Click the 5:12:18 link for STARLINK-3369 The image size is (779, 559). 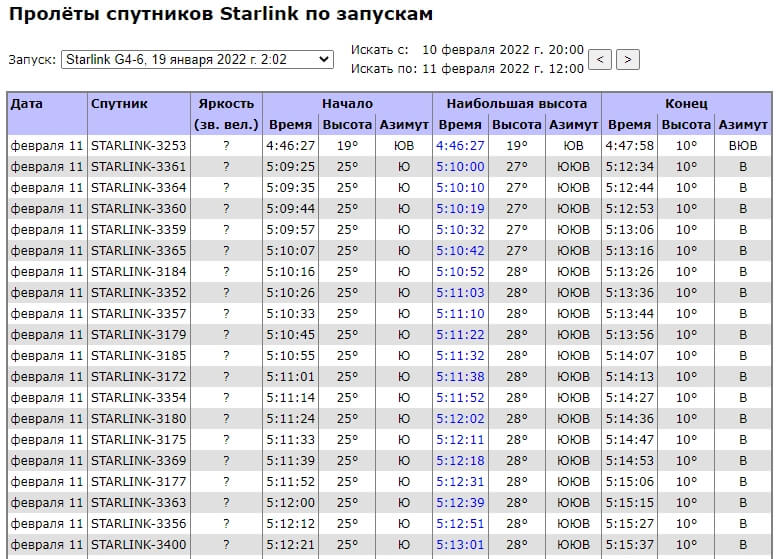460,460
